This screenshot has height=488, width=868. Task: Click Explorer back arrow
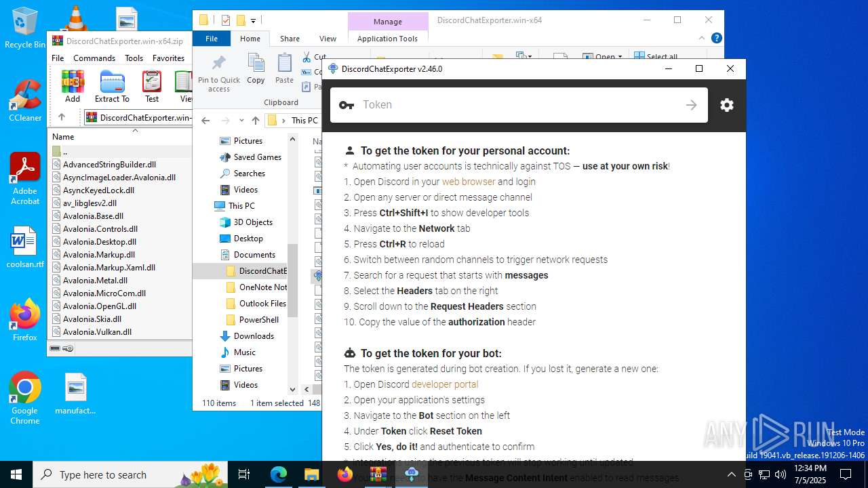(205, 121)
